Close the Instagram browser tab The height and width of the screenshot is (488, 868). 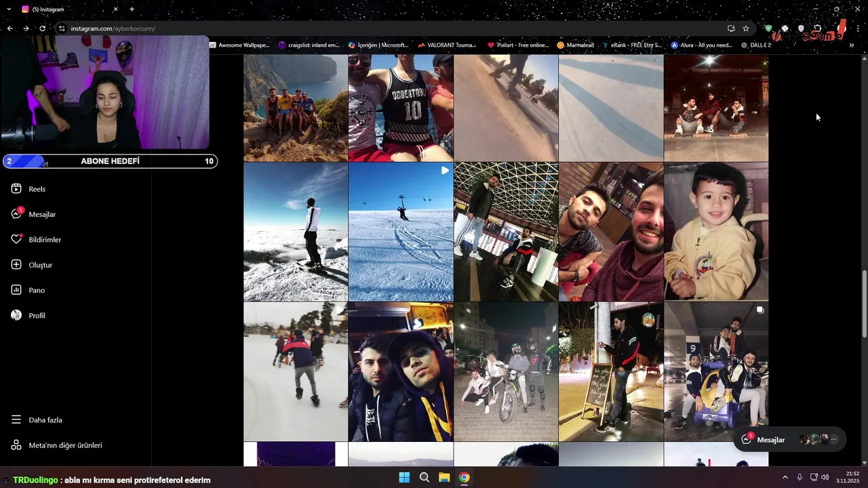(x=115, y=9)
